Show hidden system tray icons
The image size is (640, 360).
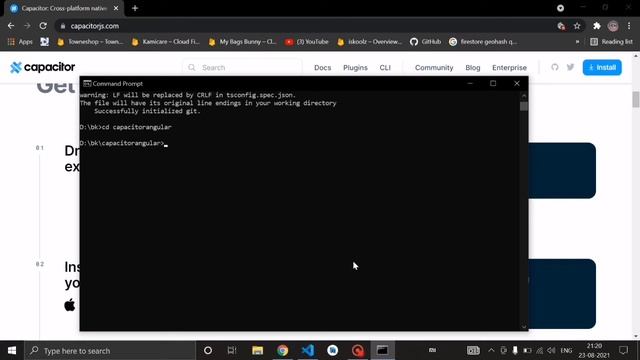[x=491, y=351]
